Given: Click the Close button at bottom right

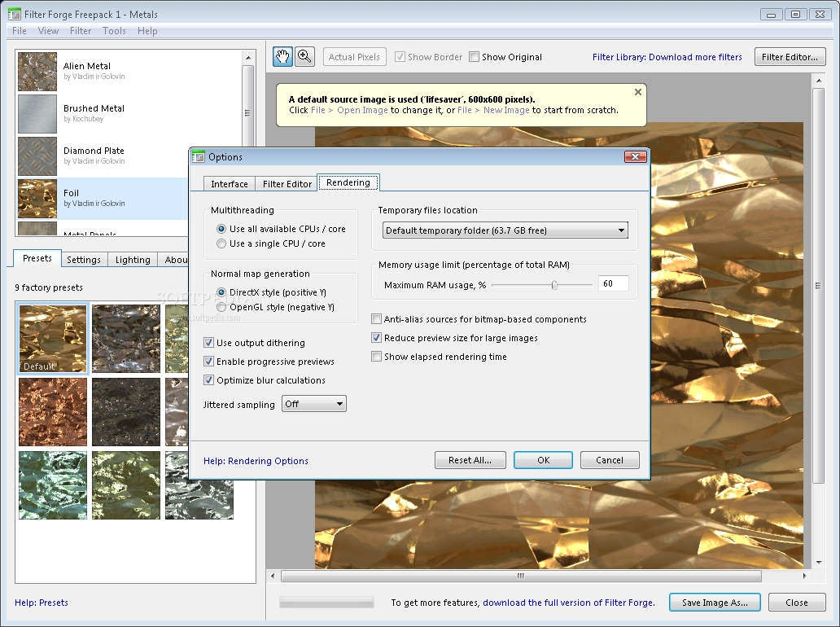Looking at the screenshot, I should pos(797,603).
